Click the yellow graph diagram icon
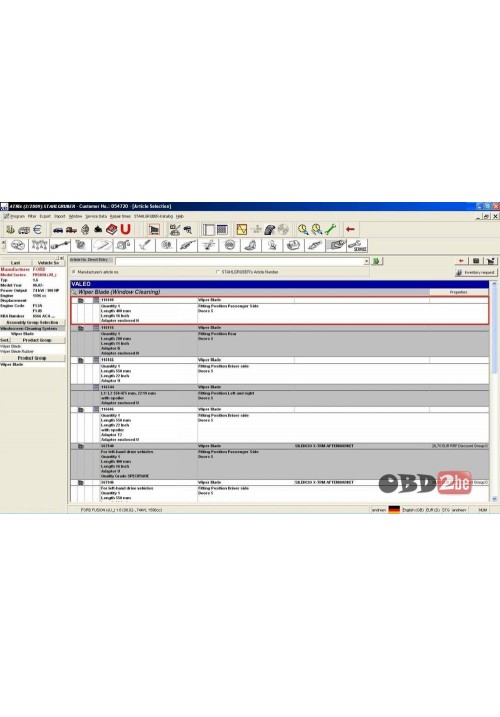 (242, 230)
